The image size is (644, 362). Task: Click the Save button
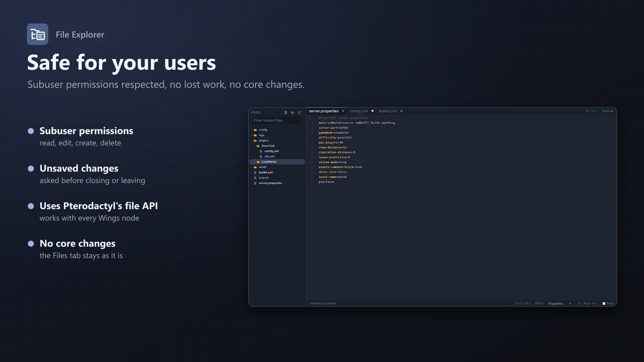click(x=592, y=111)
